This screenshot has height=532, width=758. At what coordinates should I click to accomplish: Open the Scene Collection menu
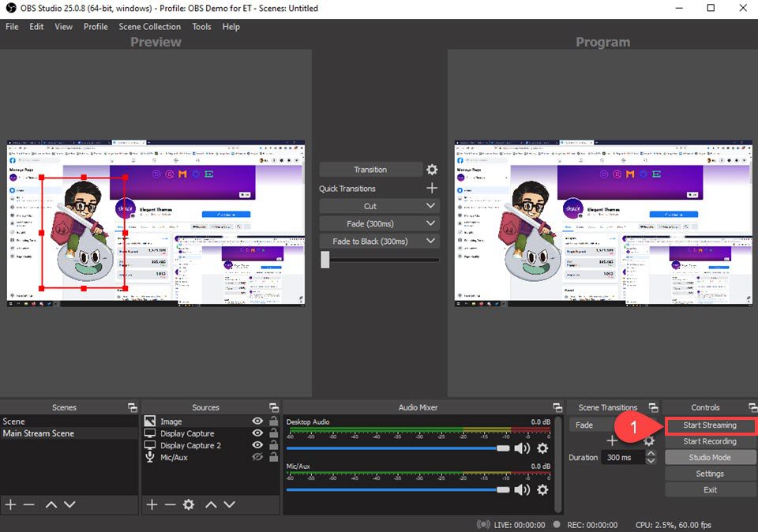click(x=149, y=26)
